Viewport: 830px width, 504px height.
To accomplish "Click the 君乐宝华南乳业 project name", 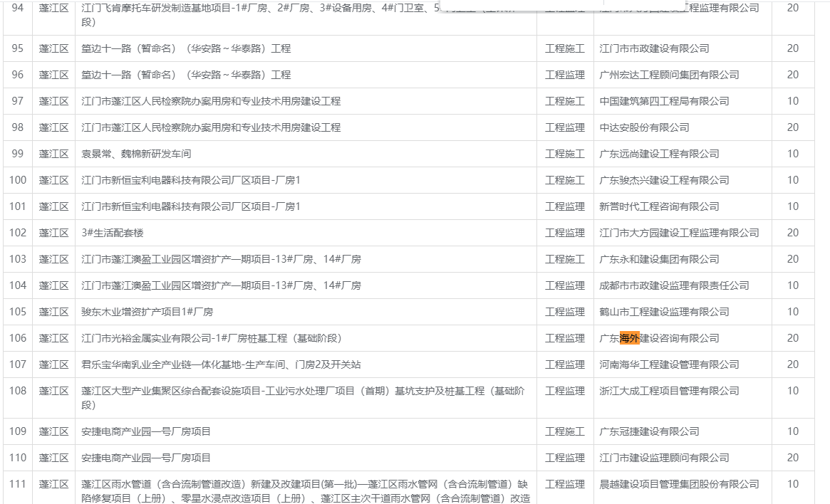I will point(221,364).
